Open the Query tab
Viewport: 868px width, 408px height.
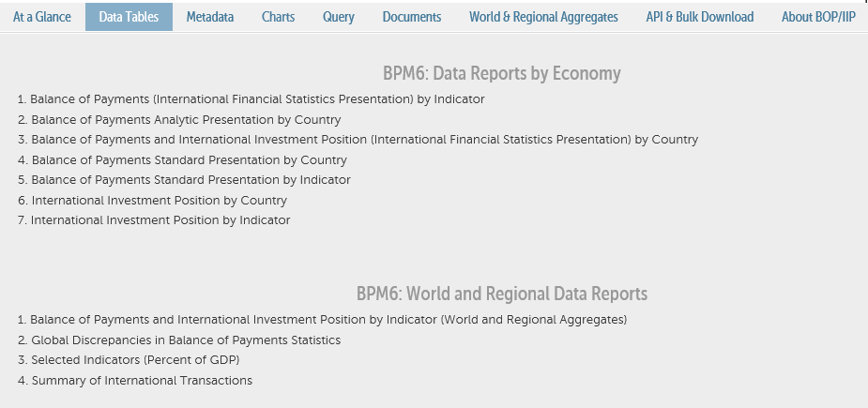[339, 17]
